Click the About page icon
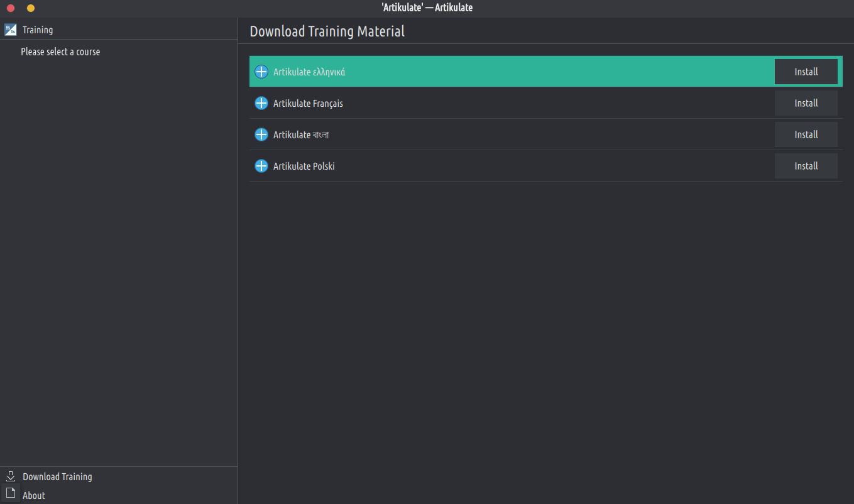Screen dimensions: 854x504 coord(11,493)
